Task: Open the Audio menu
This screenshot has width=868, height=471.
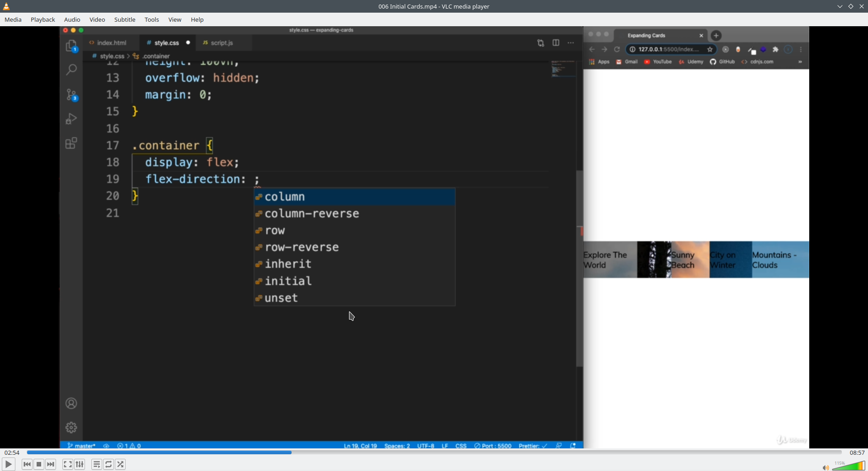Action: pyautogui.click(x=72, y=19)
